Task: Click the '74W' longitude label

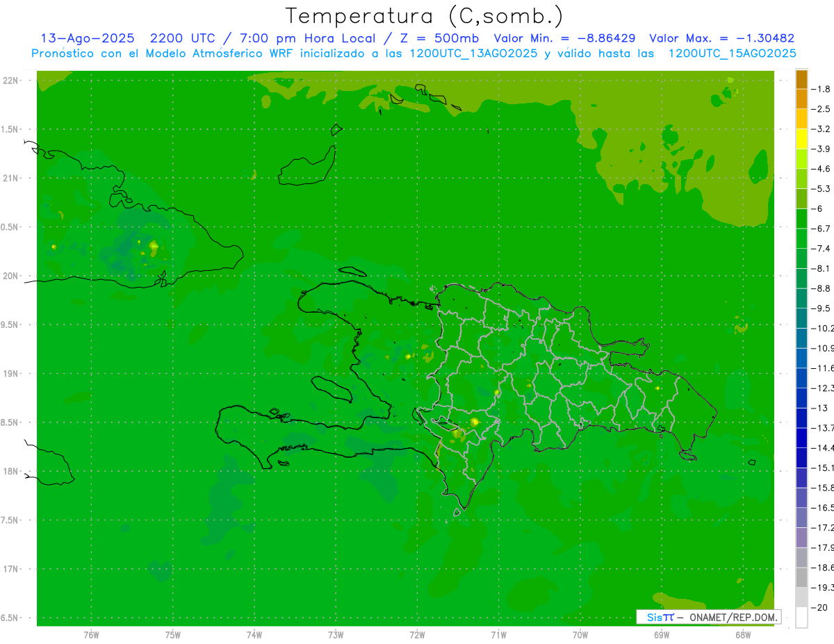Action: click(254, 635)
